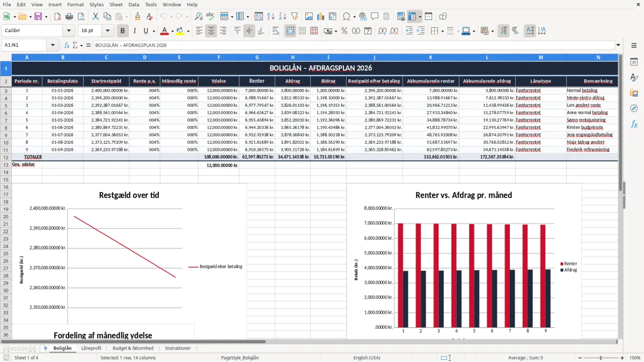Click the Add Decimal Place icon
Image resolution: width=644 pixels, height=362 pixels.
pyautogui.click(x=383, y=31)
